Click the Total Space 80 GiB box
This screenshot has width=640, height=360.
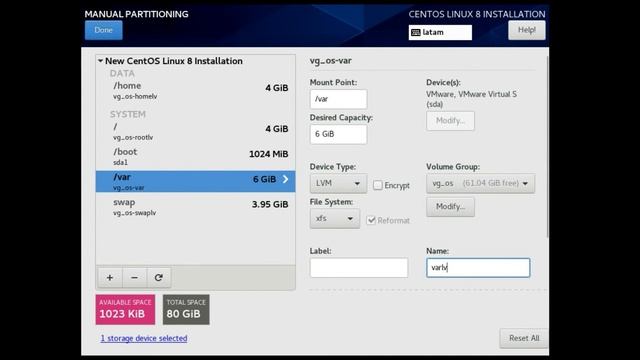click(x=186, y=309)
